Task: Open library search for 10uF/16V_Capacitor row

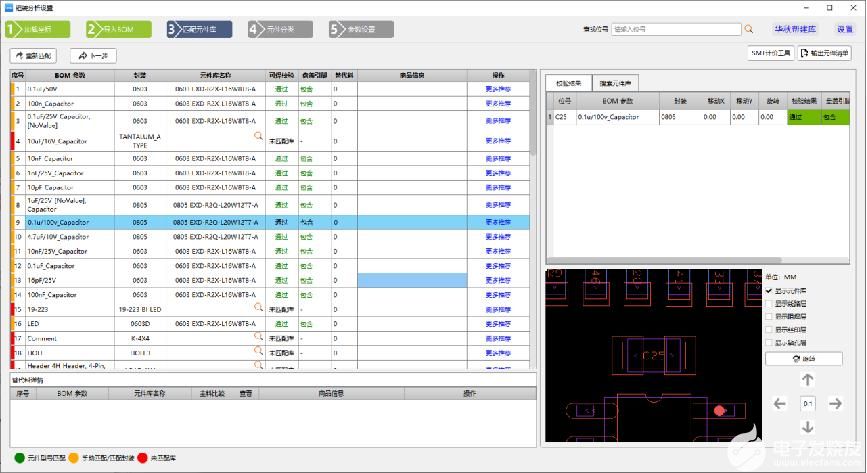Action: click(x=258, y=136)
